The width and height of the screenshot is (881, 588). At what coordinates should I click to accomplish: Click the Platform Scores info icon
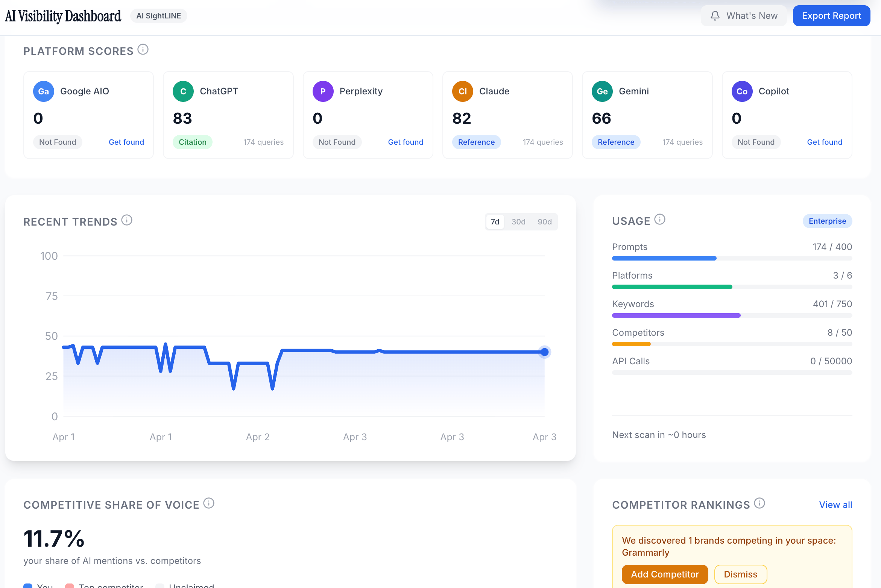coord(143,50)
